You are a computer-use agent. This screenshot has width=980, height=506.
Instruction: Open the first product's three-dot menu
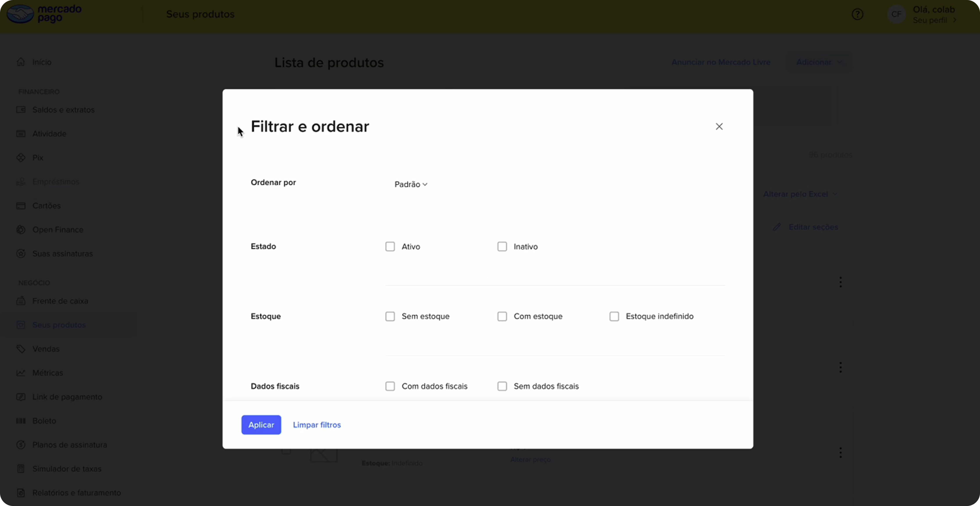tap(840, 282)
